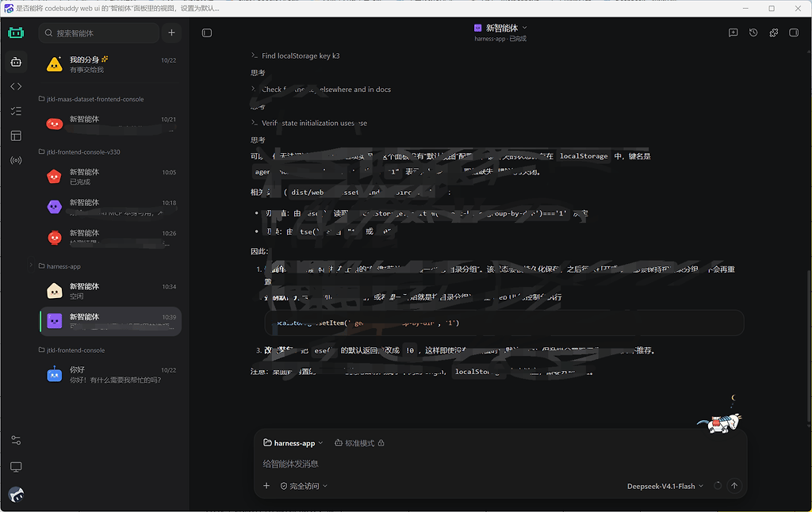Open 新智能体 conversation from 10:05
Viewport: 812px width, 512px height.
coord(110,176)
